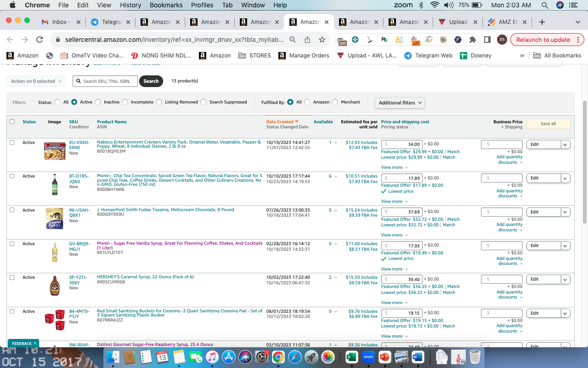Screen dimensions: 588x368
Task: Check the Nabisco Crackers row checkbox
Action: tap(12, 143)
